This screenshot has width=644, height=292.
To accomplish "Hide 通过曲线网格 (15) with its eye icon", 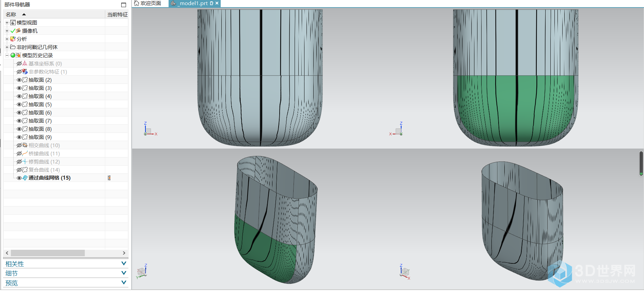I will (x=19, y=178).
